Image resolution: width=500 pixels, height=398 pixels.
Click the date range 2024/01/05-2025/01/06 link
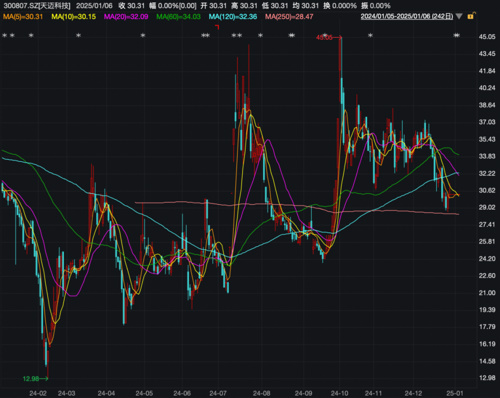[x=407, y=16]
